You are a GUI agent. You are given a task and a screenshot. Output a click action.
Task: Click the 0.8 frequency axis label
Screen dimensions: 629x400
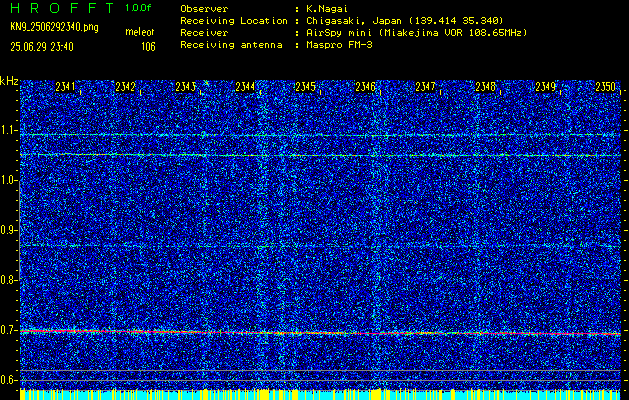pyautogui.click(x=8, y=280)
